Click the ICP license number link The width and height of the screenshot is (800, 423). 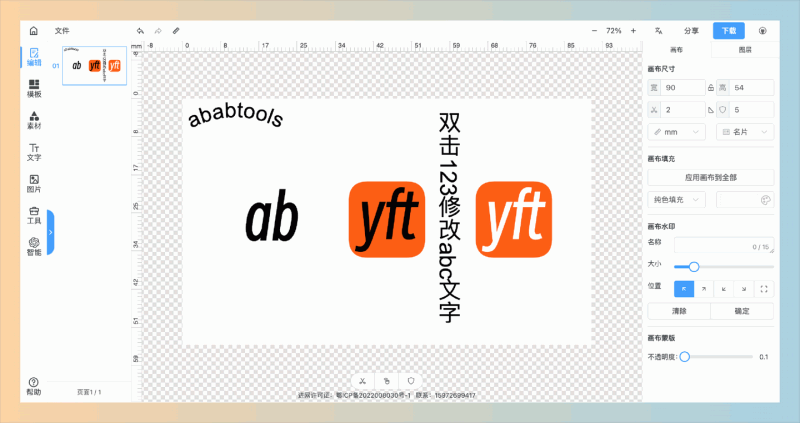coord(373,395)
